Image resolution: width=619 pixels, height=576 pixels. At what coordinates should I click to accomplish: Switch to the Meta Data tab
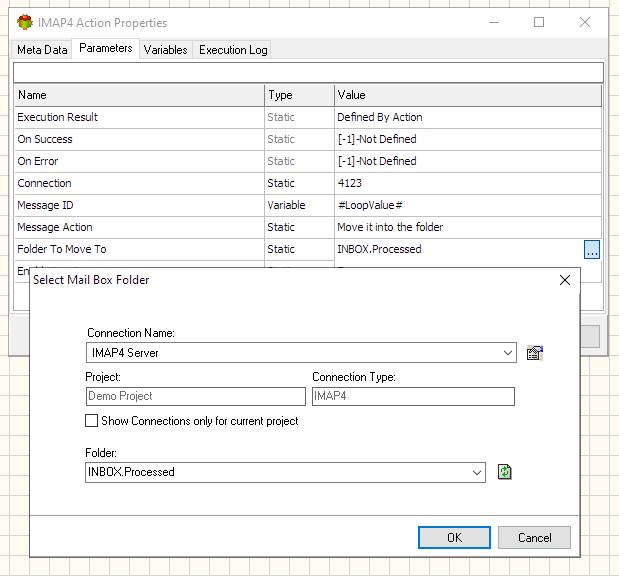tap(42, 50)
